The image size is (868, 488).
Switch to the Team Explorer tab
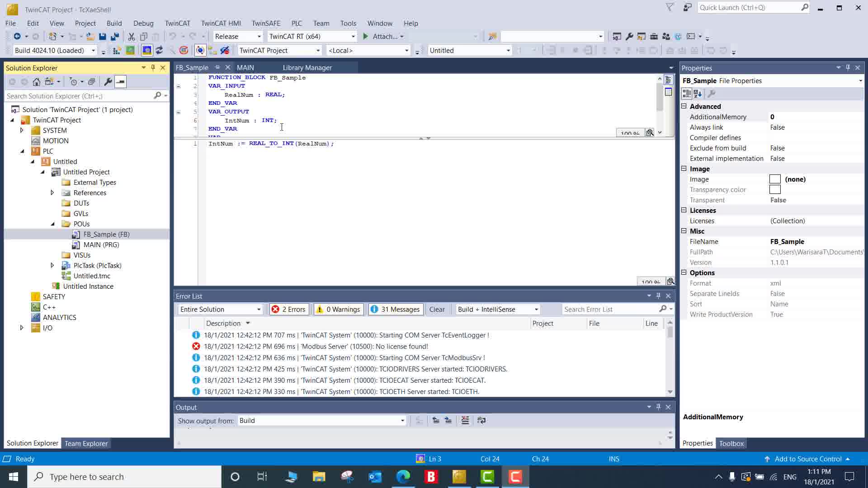[x=86, y=444]
